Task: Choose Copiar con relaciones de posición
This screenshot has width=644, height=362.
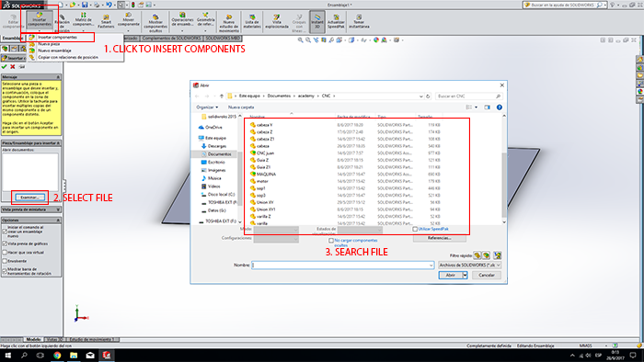Action: (x=68, y=57)
